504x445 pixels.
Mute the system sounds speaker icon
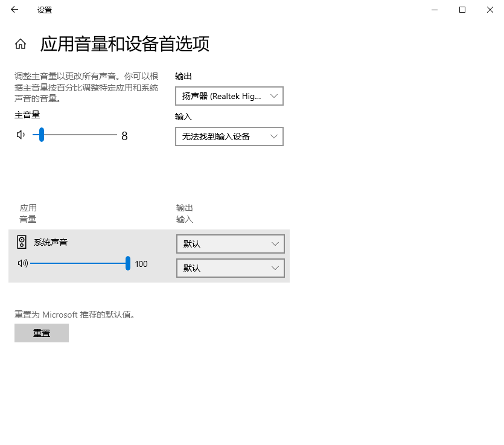tap(23, 263)
